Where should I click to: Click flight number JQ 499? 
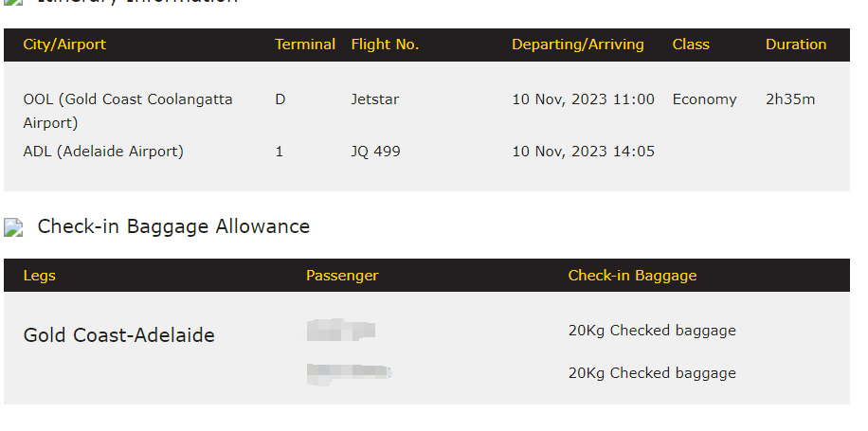pos(375,152)
